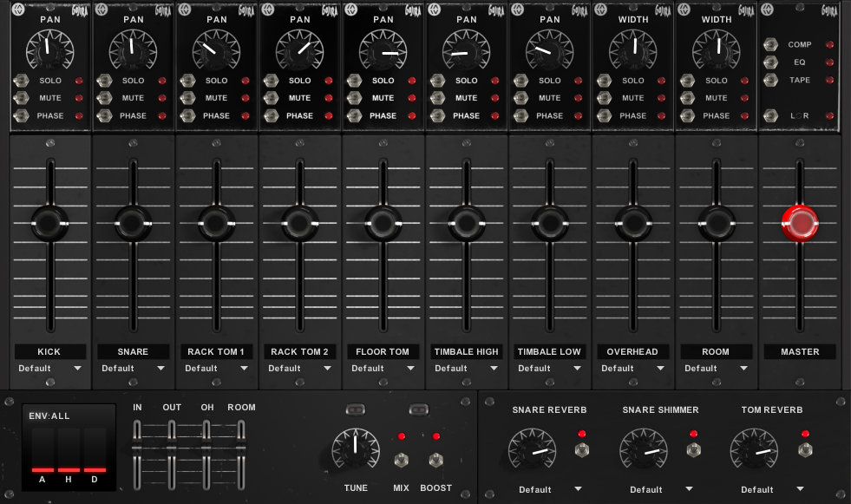851x504 pixels.
Task: Click the Tune knob
Action: pos(356,451)
